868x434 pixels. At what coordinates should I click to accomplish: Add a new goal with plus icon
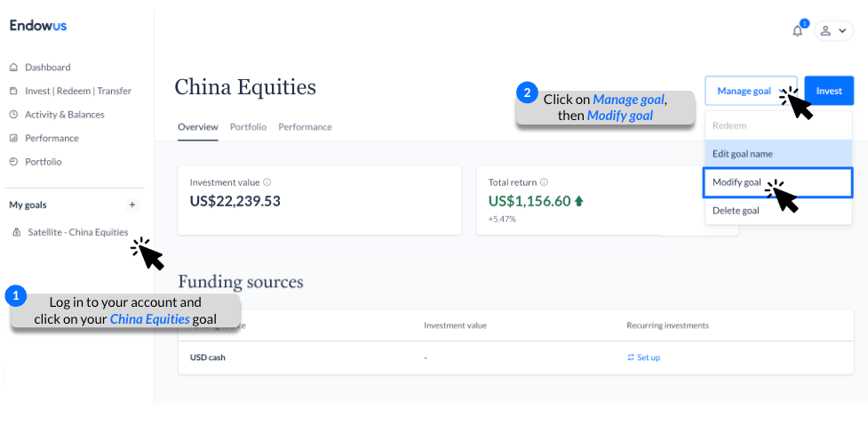click(131, 205)
